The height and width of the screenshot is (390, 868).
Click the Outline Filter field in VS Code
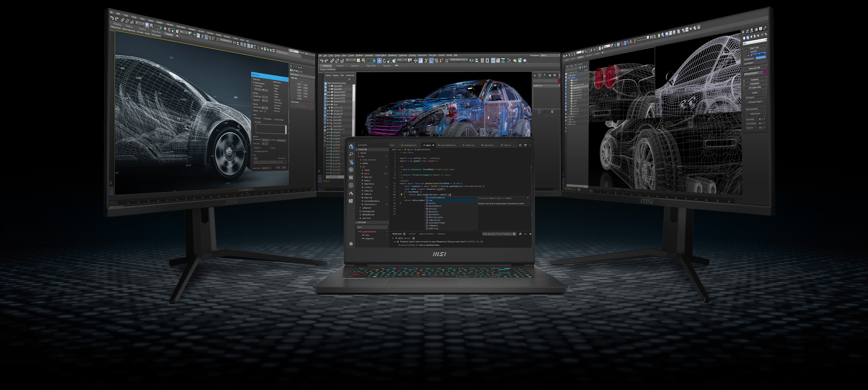point(372,227)
